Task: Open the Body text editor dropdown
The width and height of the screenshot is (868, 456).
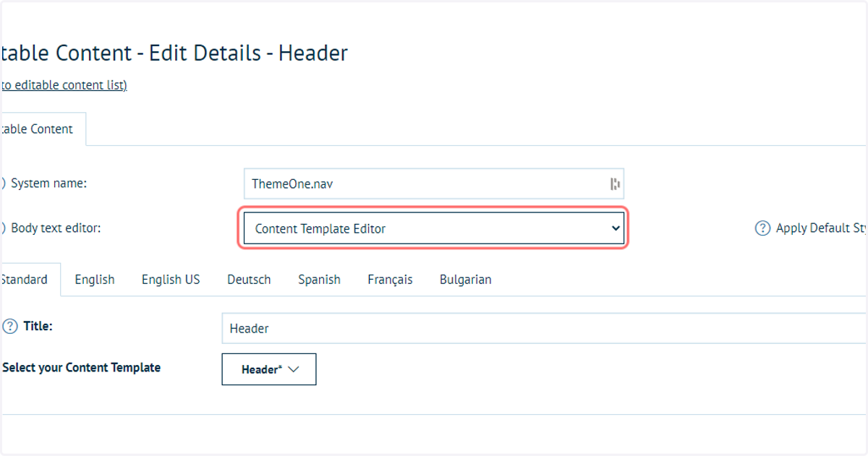Action: [433, 228]
